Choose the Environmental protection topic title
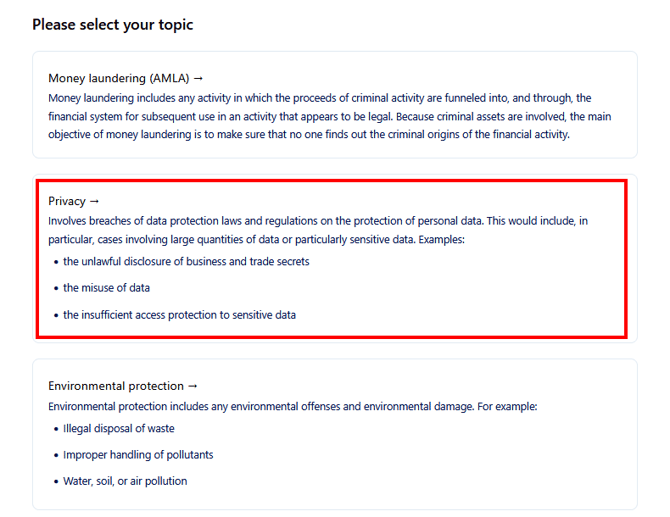 click(x=116, y=386)
